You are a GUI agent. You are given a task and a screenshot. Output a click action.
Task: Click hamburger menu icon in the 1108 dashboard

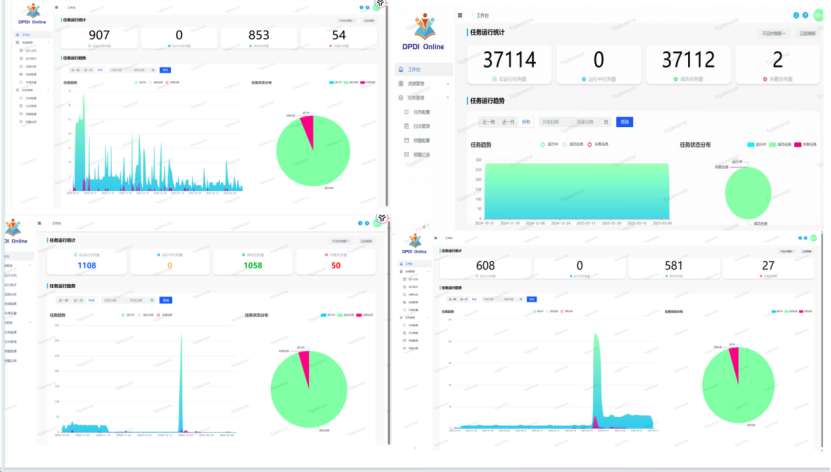coord(40,223)
